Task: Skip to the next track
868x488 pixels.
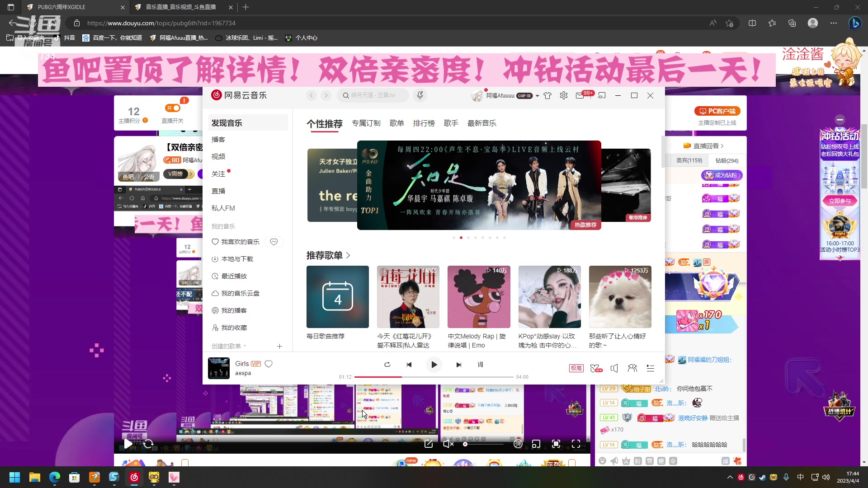Action: tap(459, 365)
